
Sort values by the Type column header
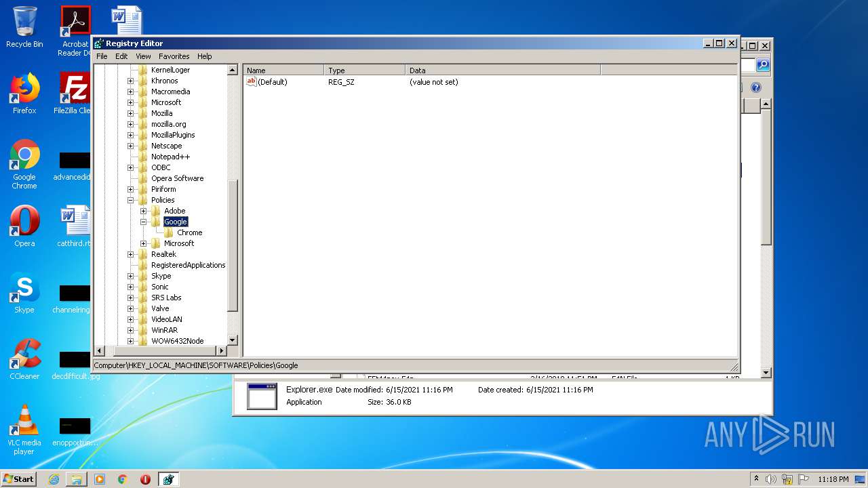(x=365, y=70)
